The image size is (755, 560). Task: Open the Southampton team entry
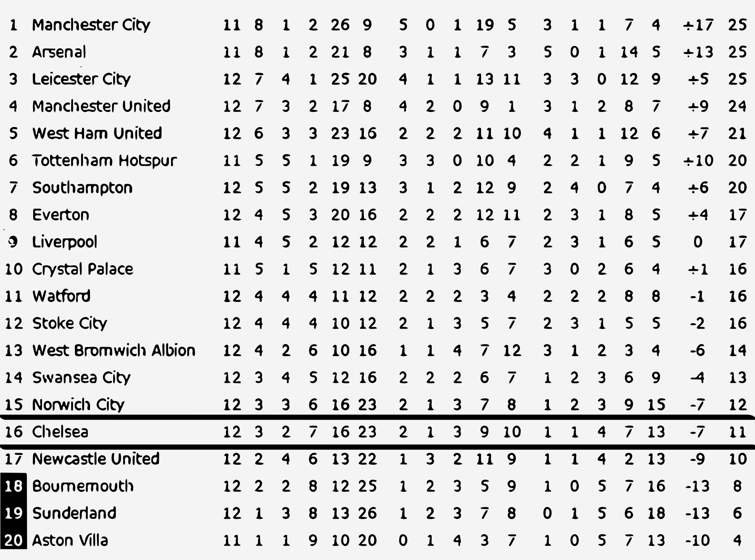click(82, 188)
